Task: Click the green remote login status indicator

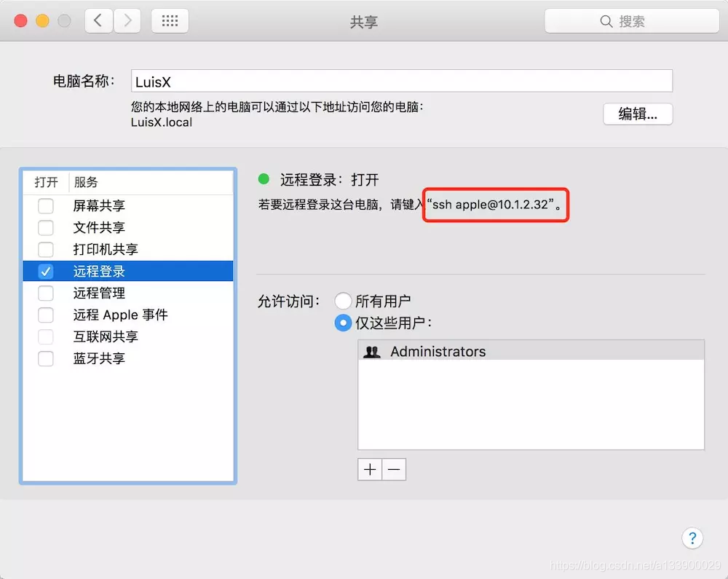Action: [x=264, y=178]
